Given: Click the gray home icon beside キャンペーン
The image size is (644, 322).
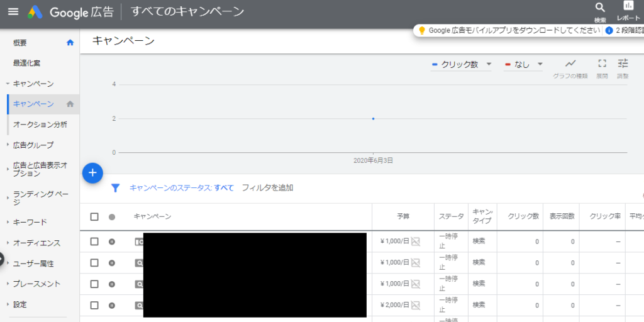Looking at the screenshot, I should 70,104.
